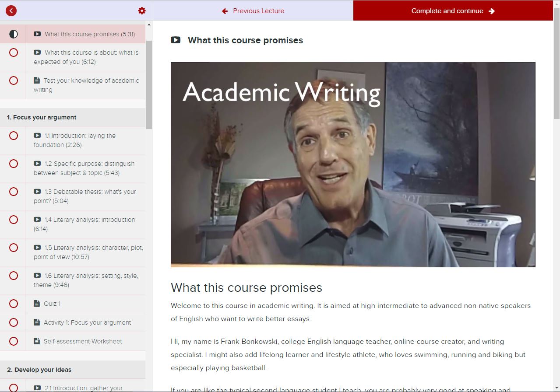Select section header 1. Focus your argument
Image resolution: width=560 pixels, height=392 pixels.
[x=42, y=117]
